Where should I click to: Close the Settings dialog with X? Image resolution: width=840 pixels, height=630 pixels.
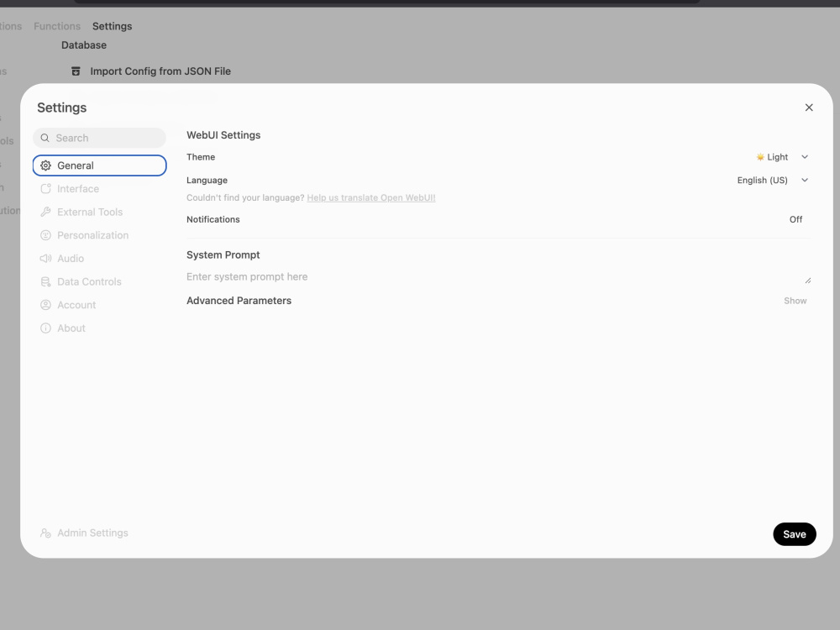(809, 108)
